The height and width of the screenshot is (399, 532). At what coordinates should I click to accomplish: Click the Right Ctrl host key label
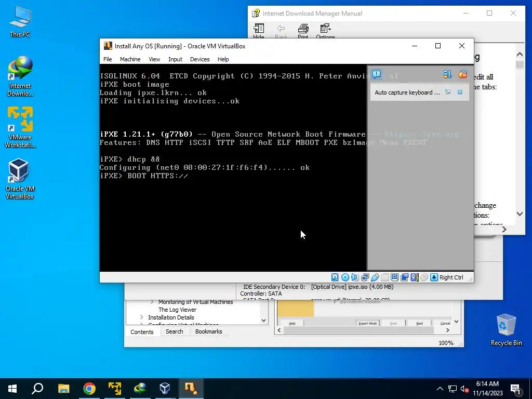pos(451,277)
